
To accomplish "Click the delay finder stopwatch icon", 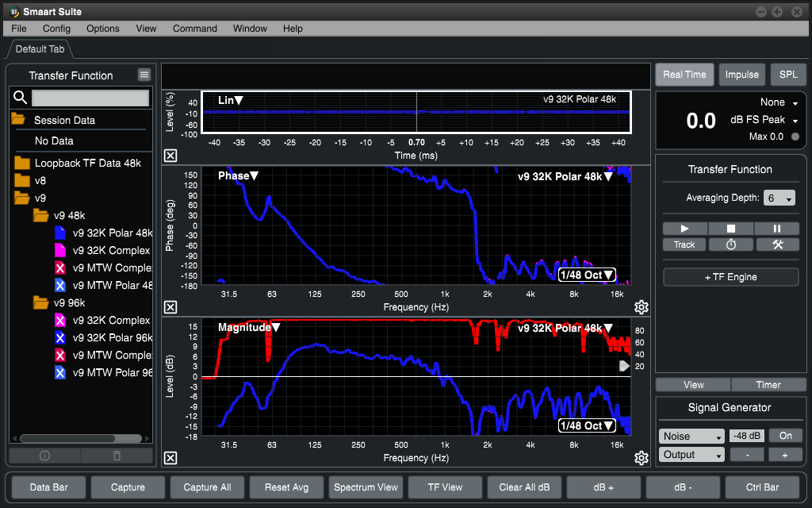I will coord(730,244).
